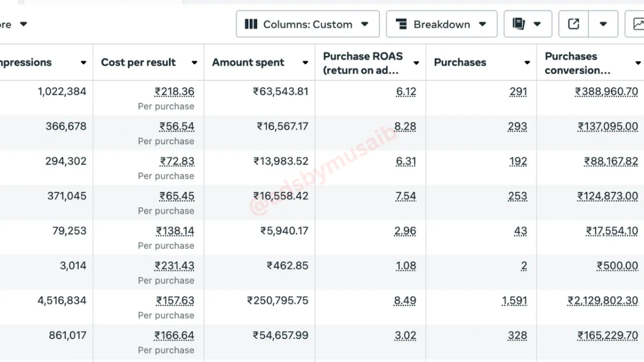Click the Export table data icon
Screen dimensions: 644x362
[x=574, y=24]
